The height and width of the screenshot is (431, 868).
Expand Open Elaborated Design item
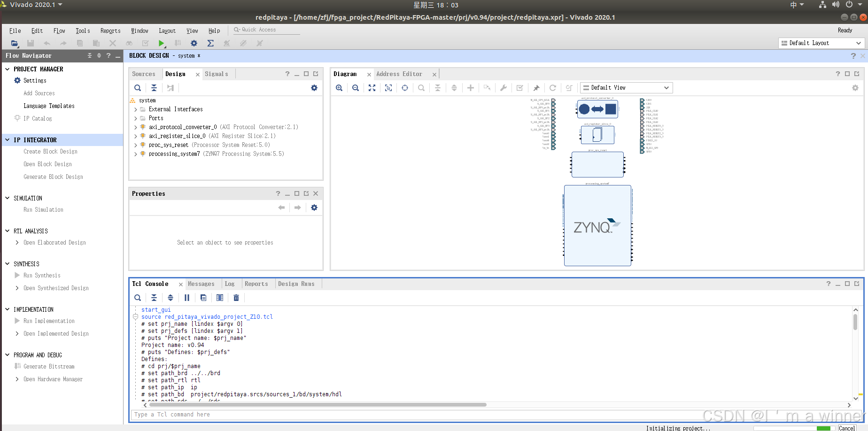pyautogui.click(x=17, y=243)
